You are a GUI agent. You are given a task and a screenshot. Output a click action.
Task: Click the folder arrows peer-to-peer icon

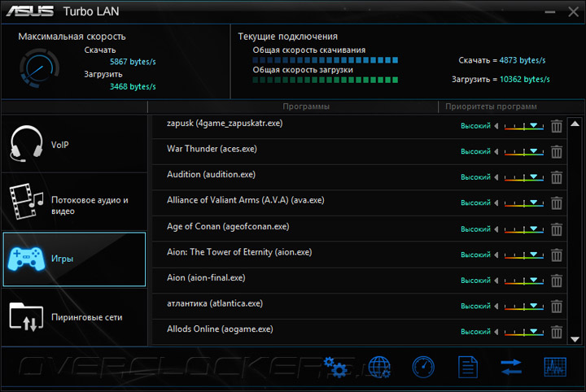26,316
